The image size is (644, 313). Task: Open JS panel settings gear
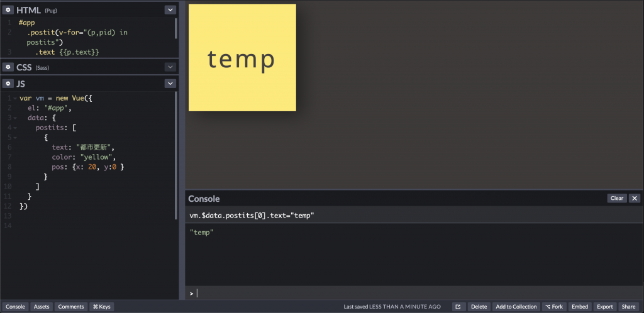tap(8, 84)
